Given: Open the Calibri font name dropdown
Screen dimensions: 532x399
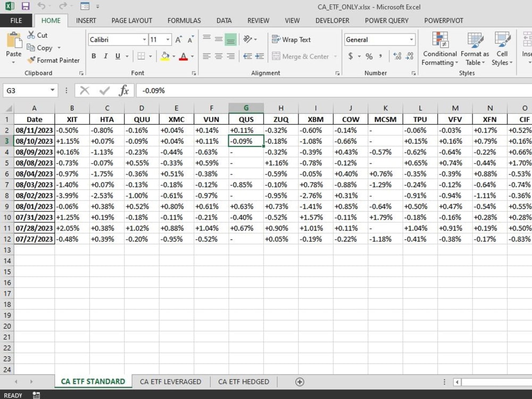Looking at the screenshot, I should click(x=144, y=40).
